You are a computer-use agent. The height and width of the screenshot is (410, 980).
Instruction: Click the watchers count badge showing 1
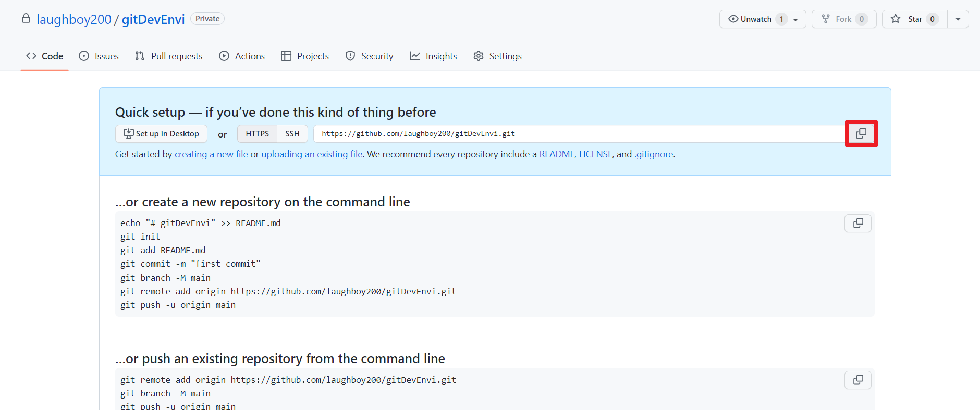[x=781, y=19]
